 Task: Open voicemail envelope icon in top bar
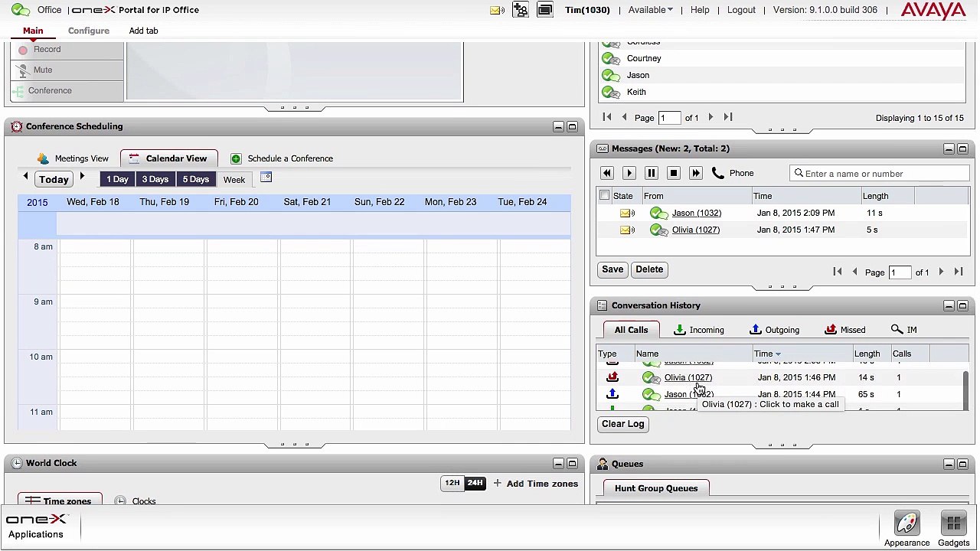pos(497,10)
